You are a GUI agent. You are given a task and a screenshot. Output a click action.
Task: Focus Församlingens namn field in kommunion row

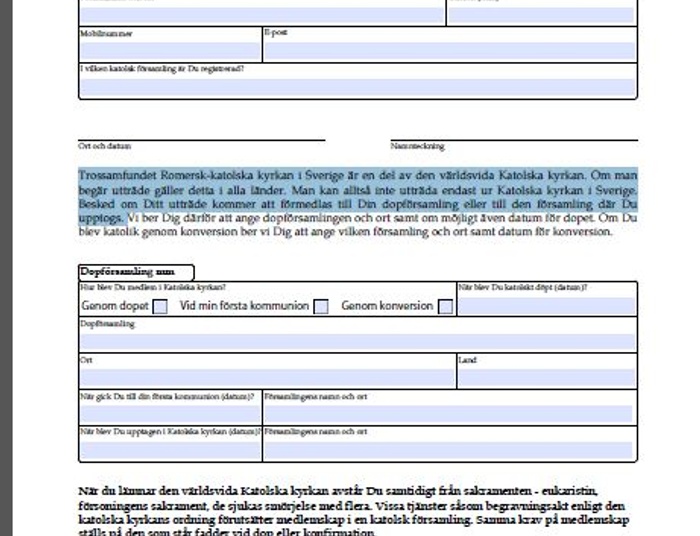tap(448, 413)
